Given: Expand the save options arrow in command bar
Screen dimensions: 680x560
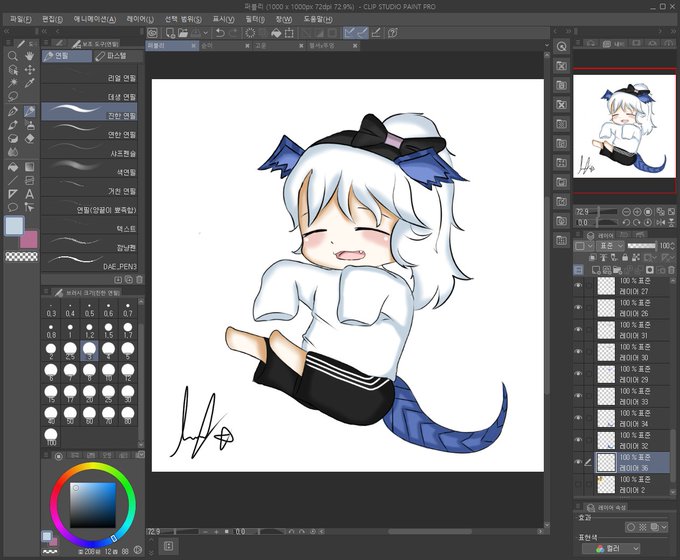Looking at the screenshot, I should click(x=206, y=33).
